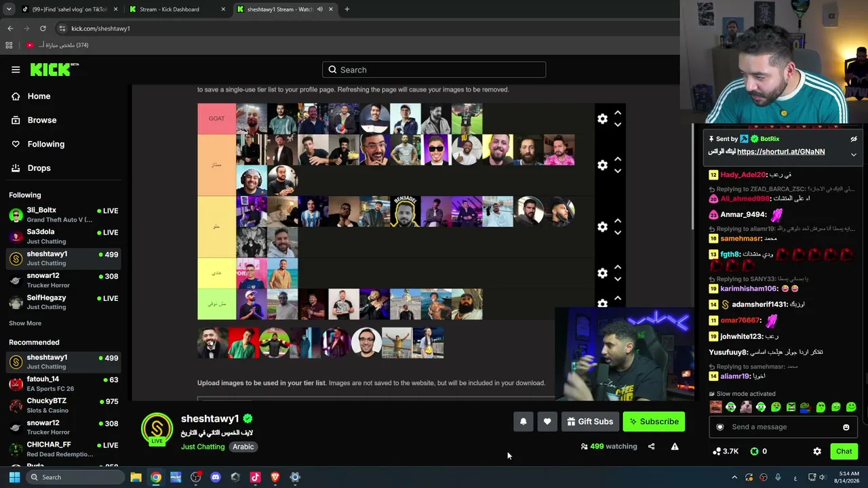This screenshot has width=868, height=488.
Task: Click the Arabic language tag
Action: click(x=243, y=447)
